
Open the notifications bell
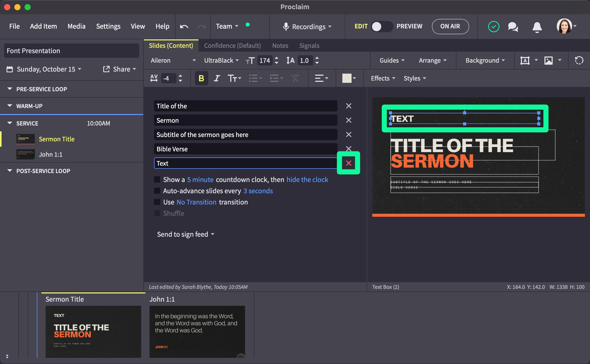pos(537,27)
